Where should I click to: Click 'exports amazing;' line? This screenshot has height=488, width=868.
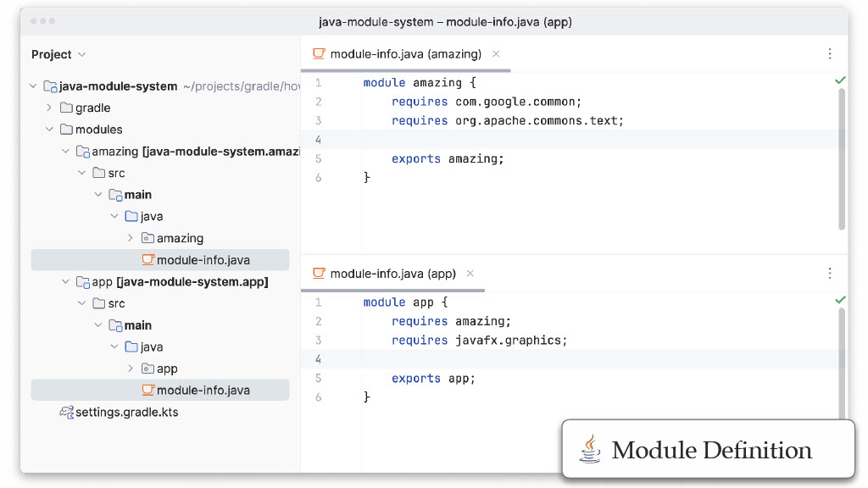[x=448, y=158]
